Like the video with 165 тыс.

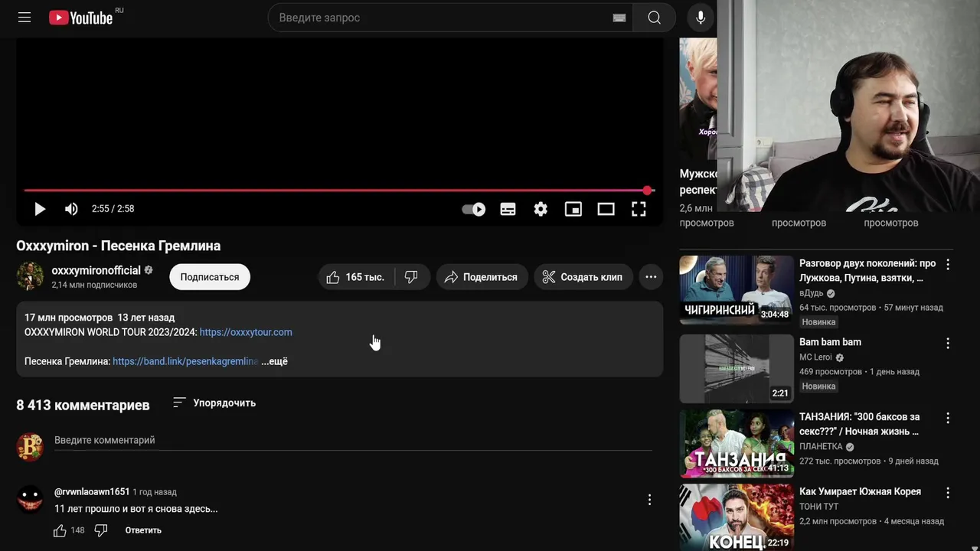pos(356,277)
